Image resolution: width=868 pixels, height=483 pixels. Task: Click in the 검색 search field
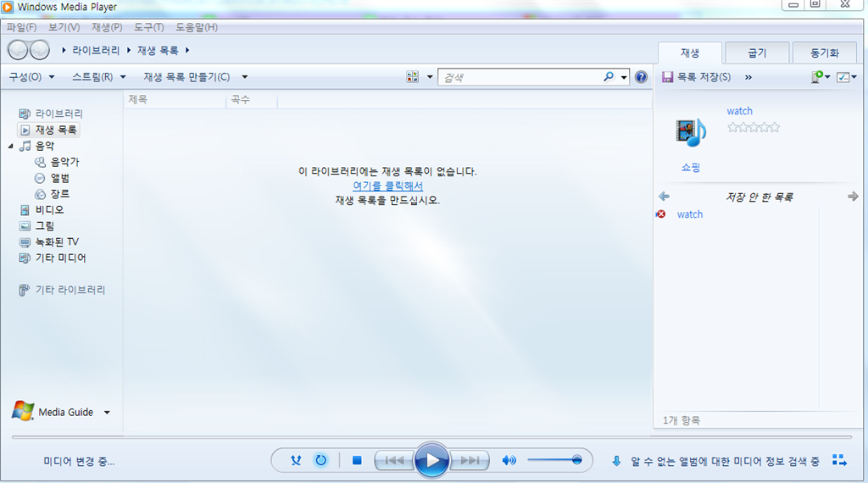pos(520,77)
